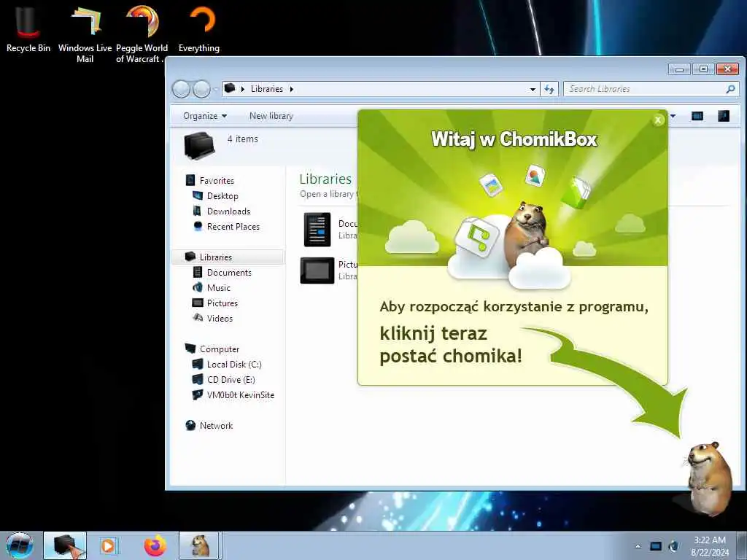Image resolution: width=747 pixels, height=560 pixels.
Task: Show hidden system tray icons
Action: click(x=638, y=546)
